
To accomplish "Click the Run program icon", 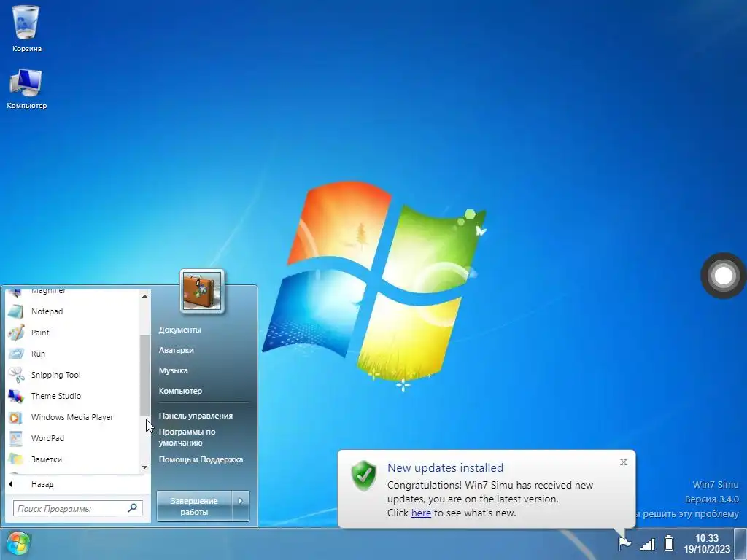I will 16,354.
